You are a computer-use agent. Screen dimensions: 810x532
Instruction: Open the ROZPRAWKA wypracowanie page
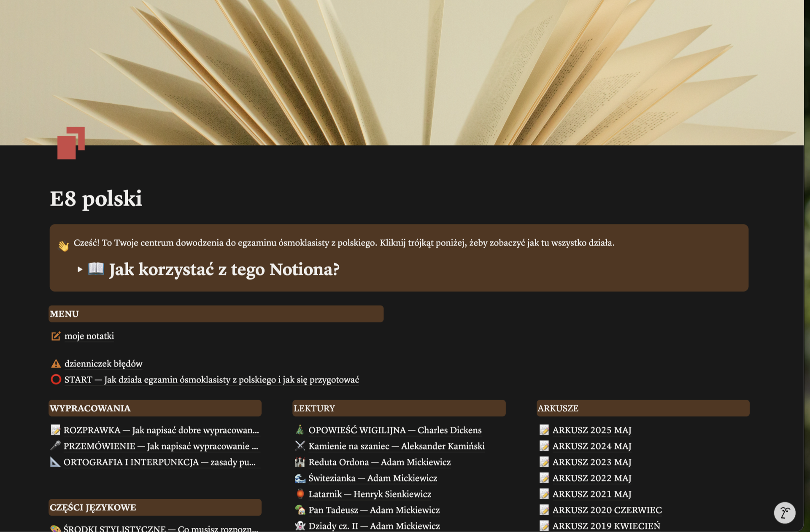click(x=161, y=430)
